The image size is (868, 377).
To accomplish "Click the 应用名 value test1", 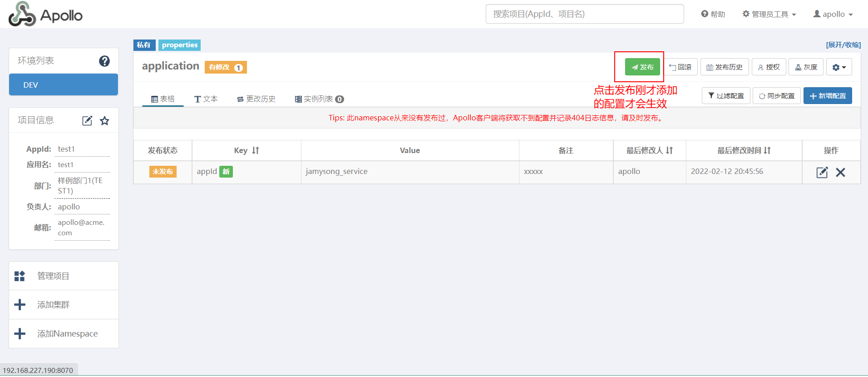I will [x=65, y=164].
